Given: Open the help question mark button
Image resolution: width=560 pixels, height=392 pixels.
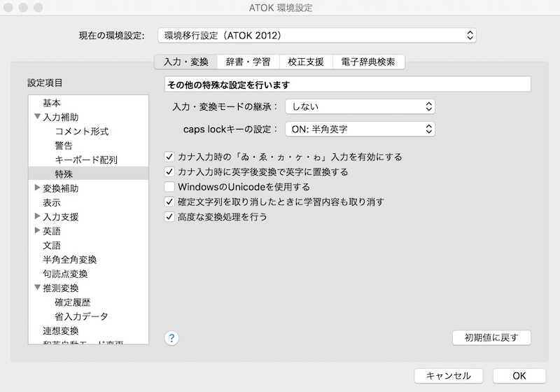Looking at the screenshot, I should click(171, 337).
